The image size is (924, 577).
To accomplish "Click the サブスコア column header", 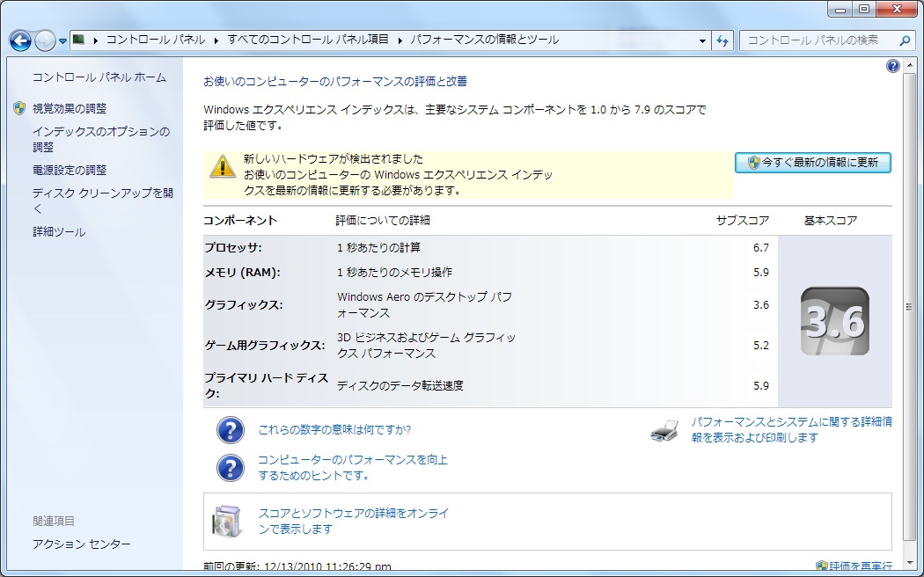I will pyautogui.click(x=743, y=220).
